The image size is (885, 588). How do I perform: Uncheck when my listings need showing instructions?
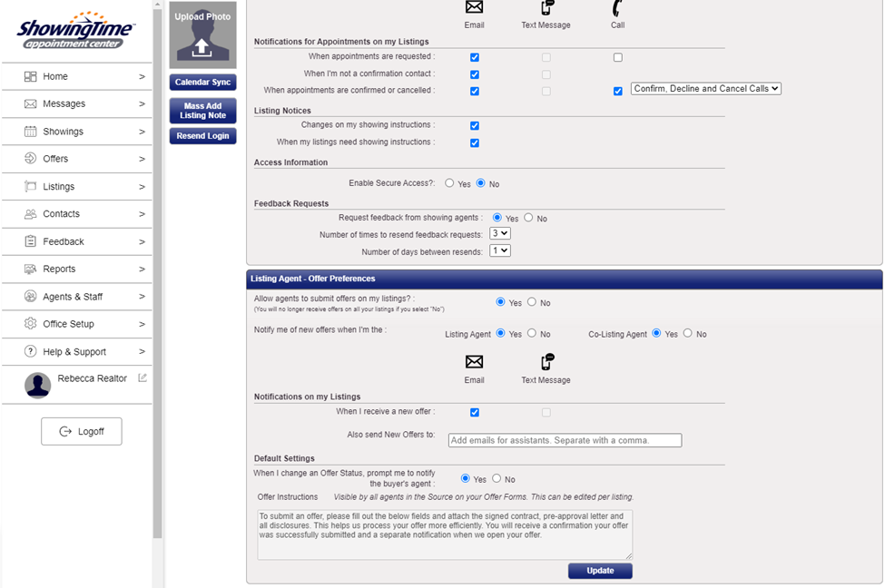[x=475, y=143]
